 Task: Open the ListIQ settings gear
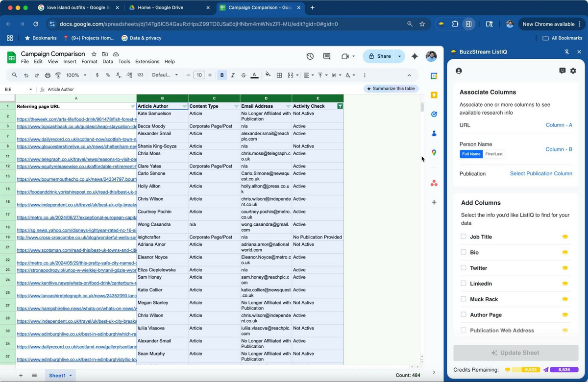(573, 71)
